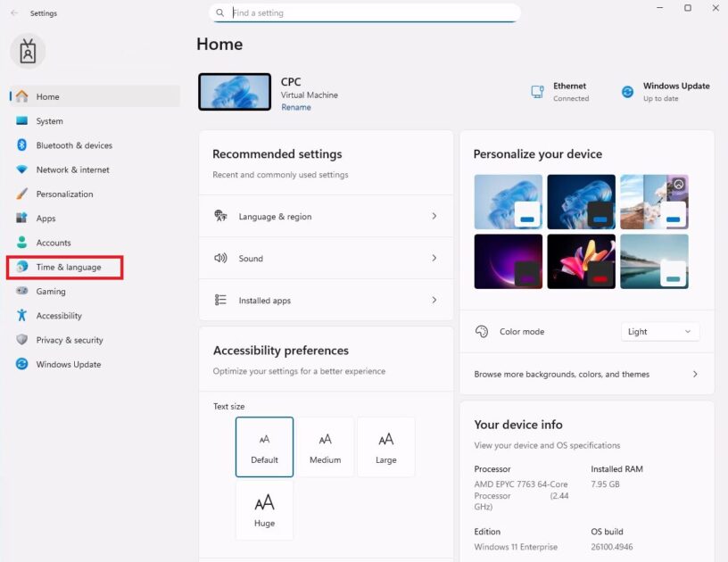Image resolution: width=728 pixels, height=562 pixels.
Task: Open Network & internet settings
Action: pyautogui.click(x=95, y=169)
